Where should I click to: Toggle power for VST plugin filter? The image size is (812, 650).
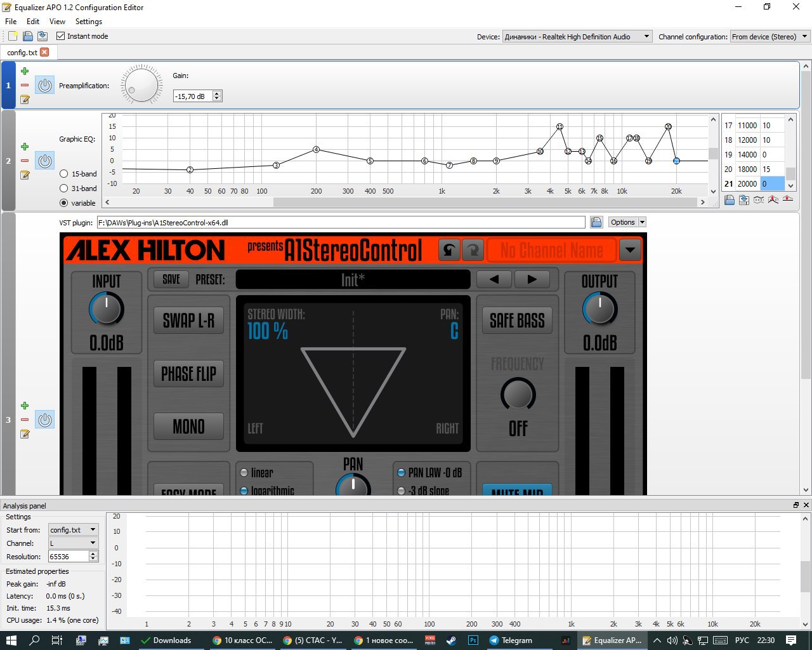click(x=44, y=420)
